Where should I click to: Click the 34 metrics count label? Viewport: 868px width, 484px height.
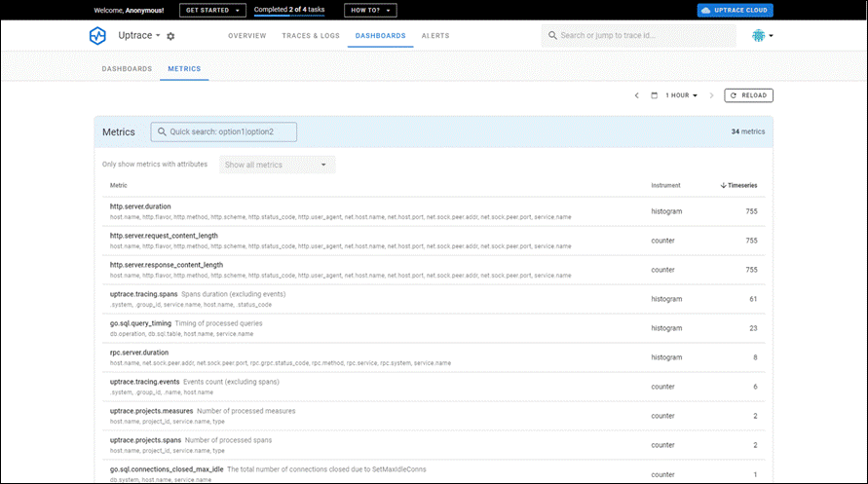(x=748, y=131)
